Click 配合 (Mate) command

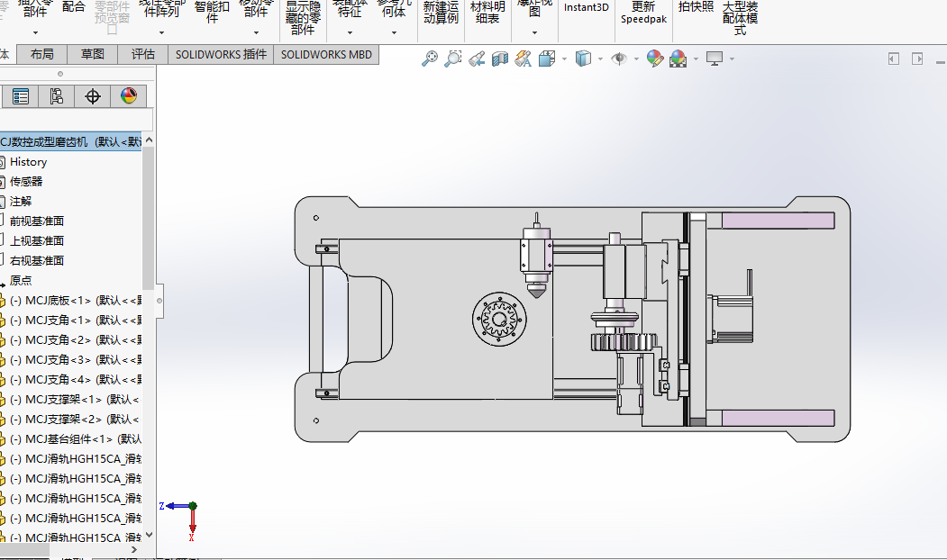[x=74, y=6]
